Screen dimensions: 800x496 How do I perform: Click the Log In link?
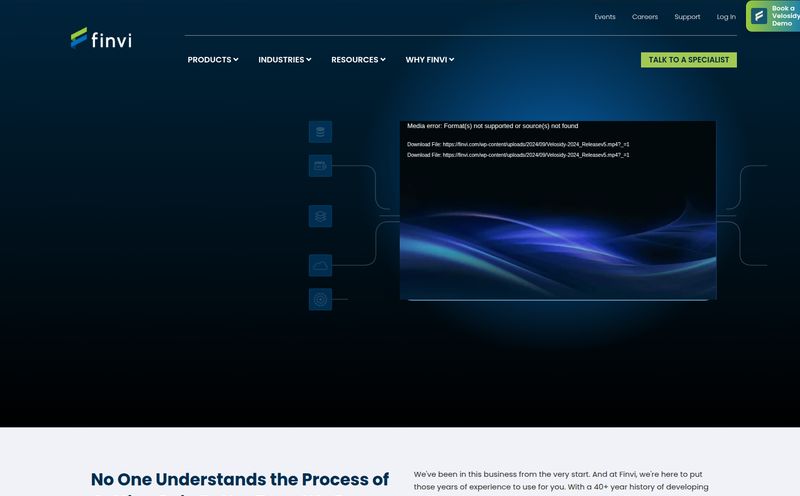726,17
